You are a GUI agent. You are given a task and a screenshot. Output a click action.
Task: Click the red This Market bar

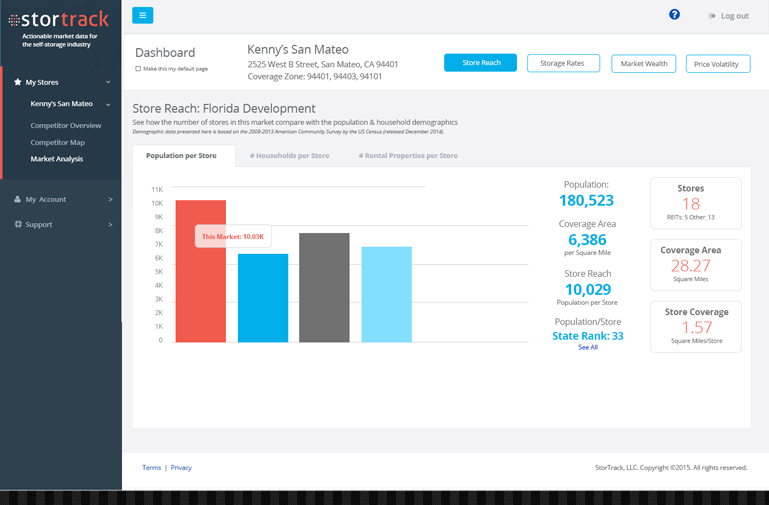point(200,290)
